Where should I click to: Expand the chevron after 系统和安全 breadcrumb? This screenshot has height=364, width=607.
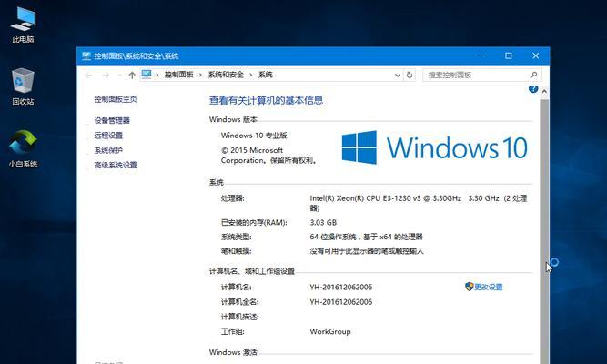pyautogui.click(x=250, y=76)
